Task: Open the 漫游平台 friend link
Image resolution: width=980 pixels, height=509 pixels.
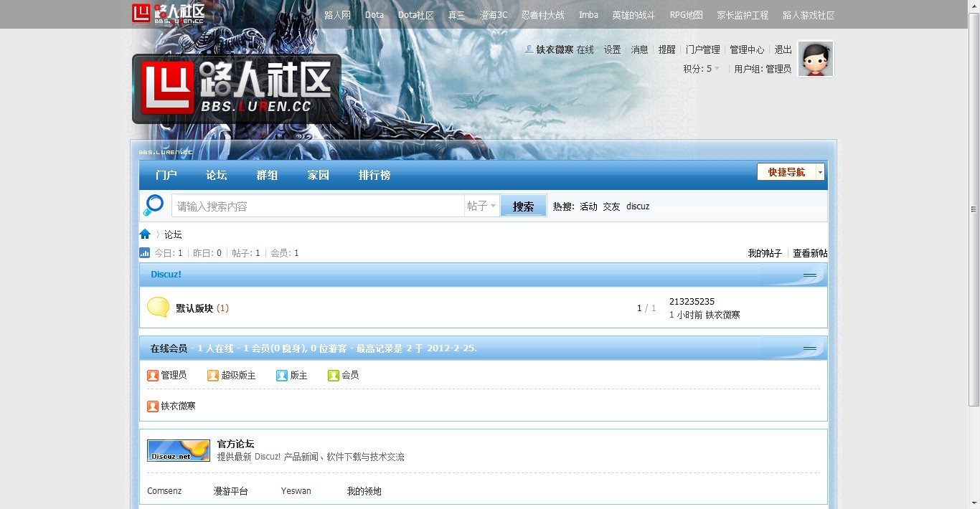Action: click(231, 491)
